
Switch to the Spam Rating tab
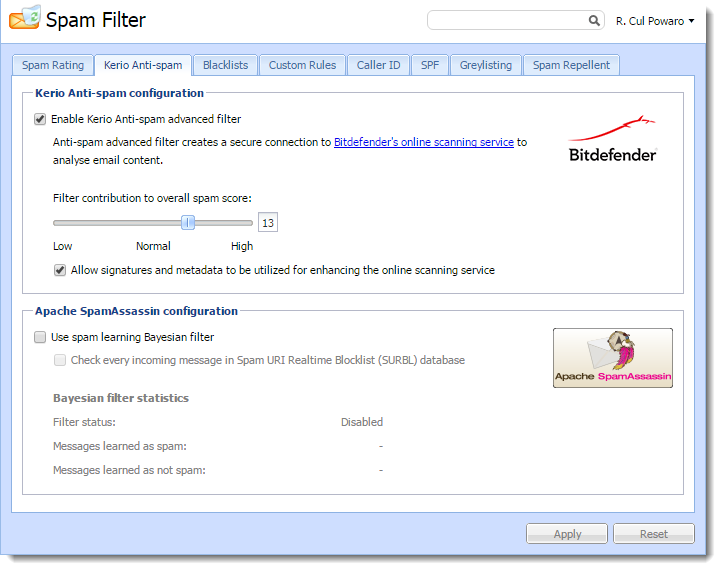click(x=53, y=65)
